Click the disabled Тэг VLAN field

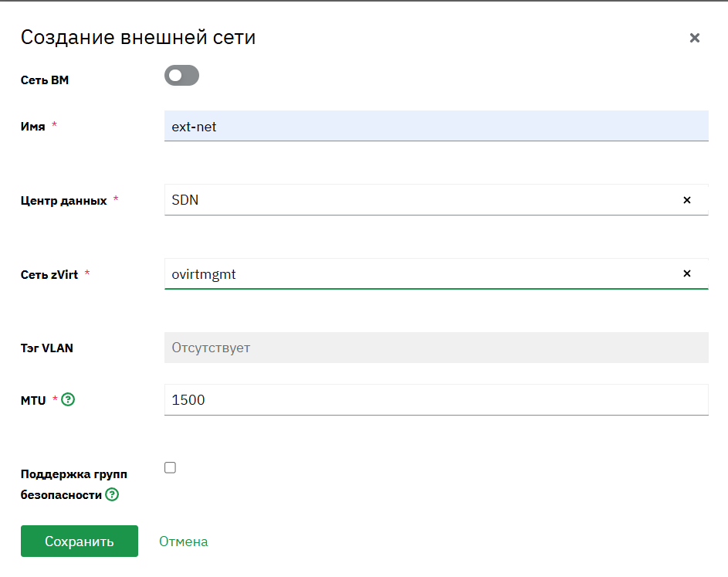point(436,348)
